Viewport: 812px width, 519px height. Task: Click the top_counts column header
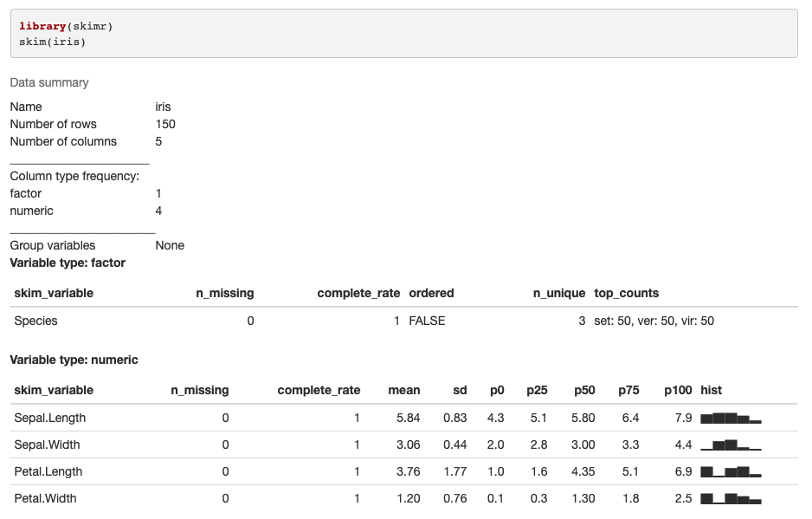click(x=626, y=294)
